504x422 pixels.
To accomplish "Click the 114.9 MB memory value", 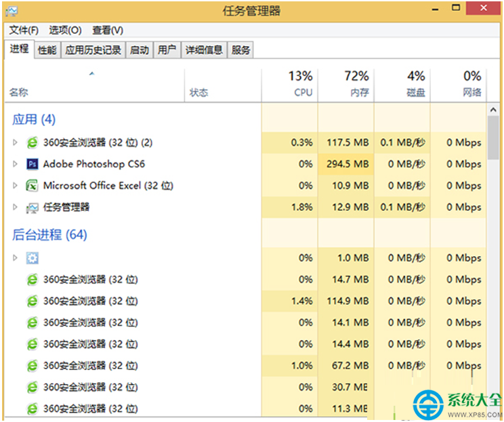I will [x=346, y=301].
